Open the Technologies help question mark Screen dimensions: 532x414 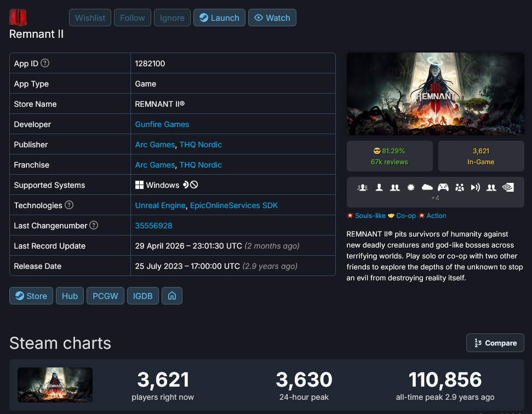pyautogui.click(x=69, y=205)
